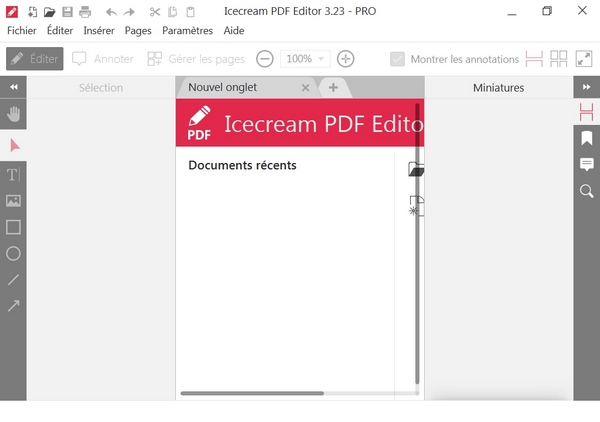Cut with the scissors icon
The width and height of the screenshot is (600, 422).
click(x=155, y=12)
